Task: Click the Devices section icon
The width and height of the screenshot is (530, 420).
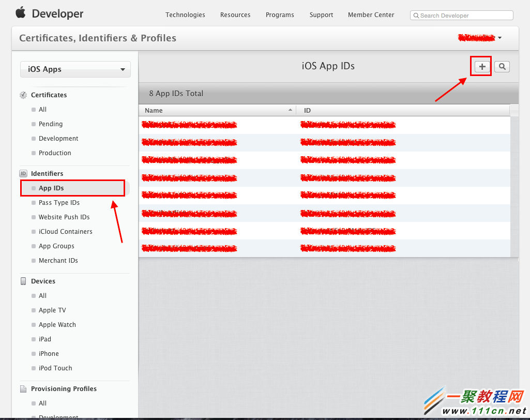Action: coord(23,281)
